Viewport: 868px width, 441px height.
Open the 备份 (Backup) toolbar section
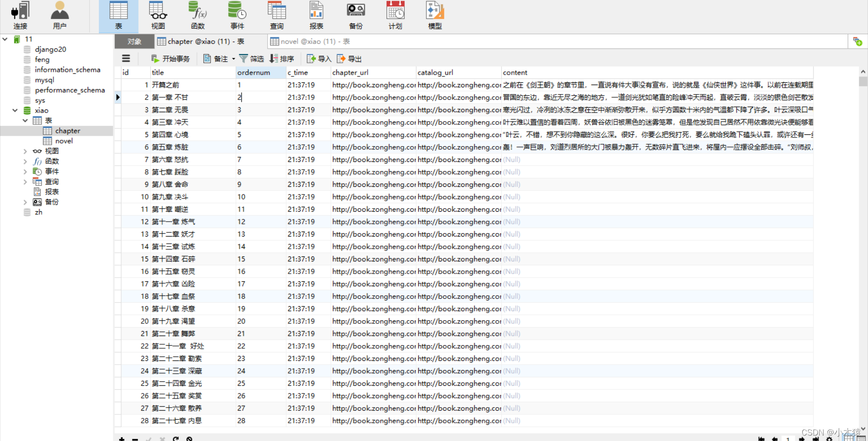tap(356, 16)
